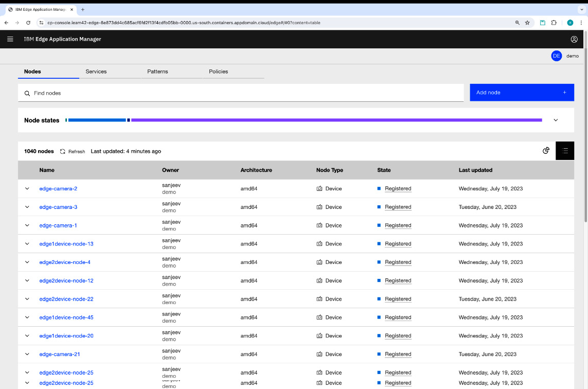Screen dimensions: 588x389
Task: Click the Last updated column header
Action: tap(475, 170)
